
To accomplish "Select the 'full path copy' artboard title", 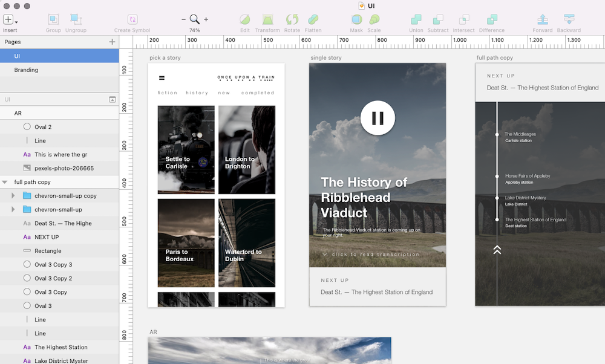I will (495, 58).
